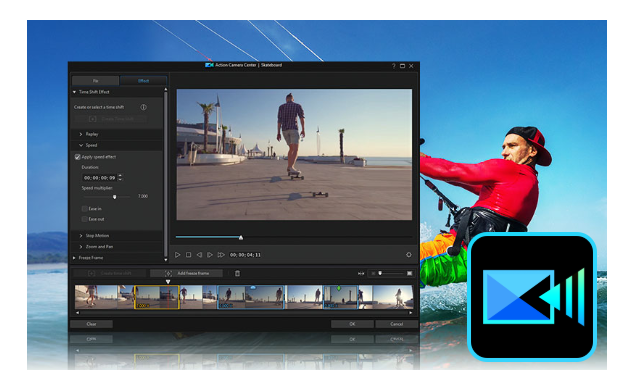
Task: Open preview quality settings icon
Action: (x=409, y=255)
